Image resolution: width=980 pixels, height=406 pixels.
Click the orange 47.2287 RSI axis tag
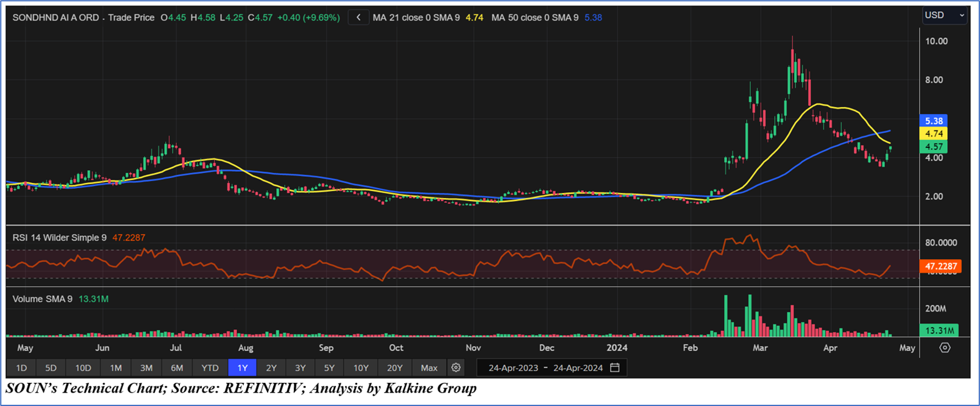pyautogui.click(x=940, y=266)
